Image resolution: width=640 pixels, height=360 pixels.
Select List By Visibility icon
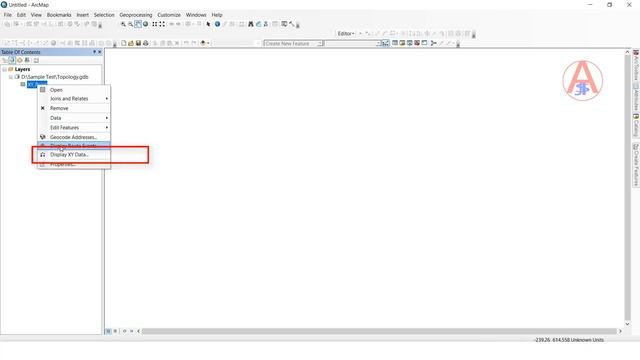click(x=20, y=60)
